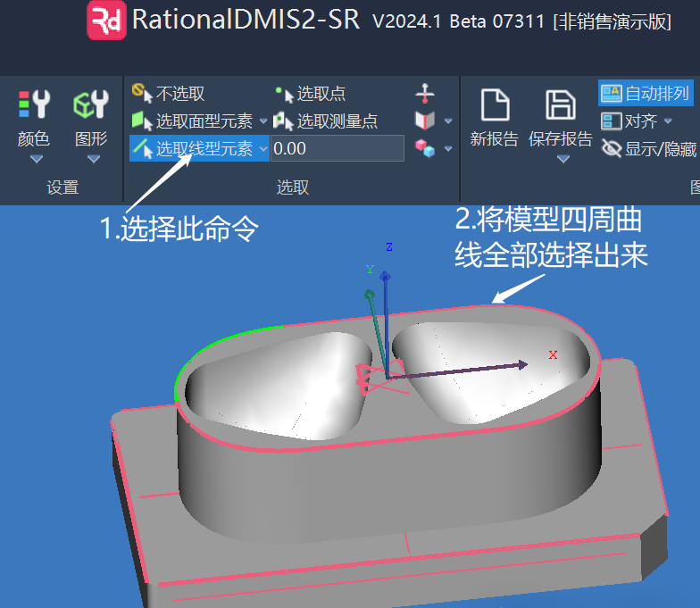Click the coordinate axis icon in 选取 group
This screenshot has width=700, height=608.
425,93
